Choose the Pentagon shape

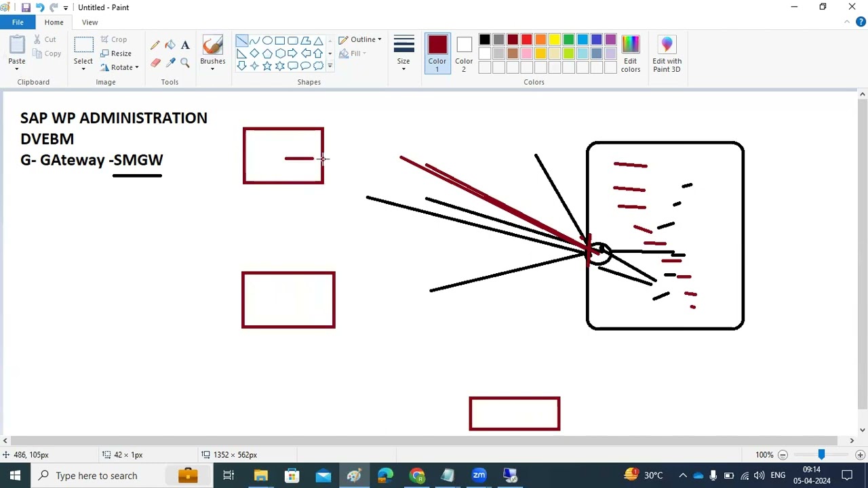pos(267,54)
